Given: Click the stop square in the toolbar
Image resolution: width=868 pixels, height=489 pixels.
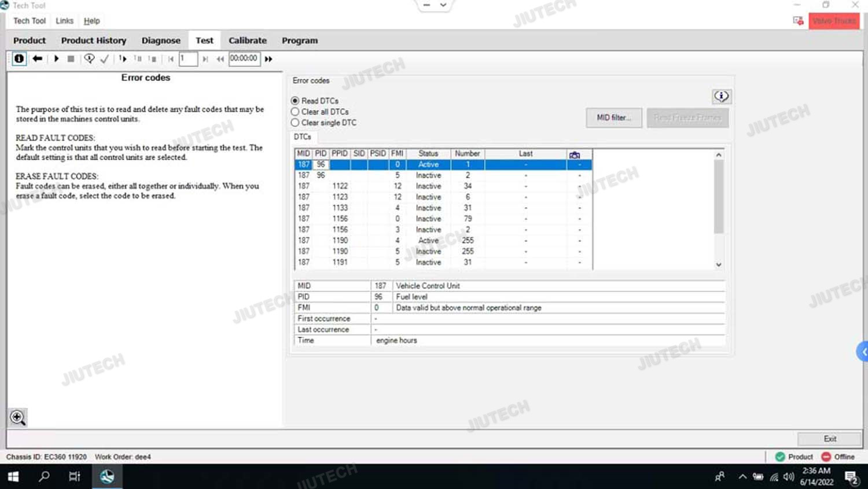Looking at the screenshot, I should [71, 58].
